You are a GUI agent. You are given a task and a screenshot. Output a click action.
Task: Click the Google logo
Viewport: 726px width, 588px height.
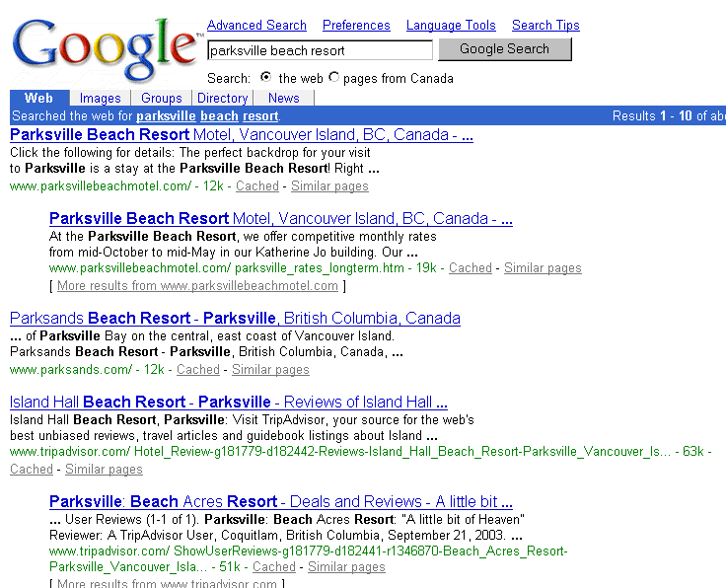[x=108, y=50]
